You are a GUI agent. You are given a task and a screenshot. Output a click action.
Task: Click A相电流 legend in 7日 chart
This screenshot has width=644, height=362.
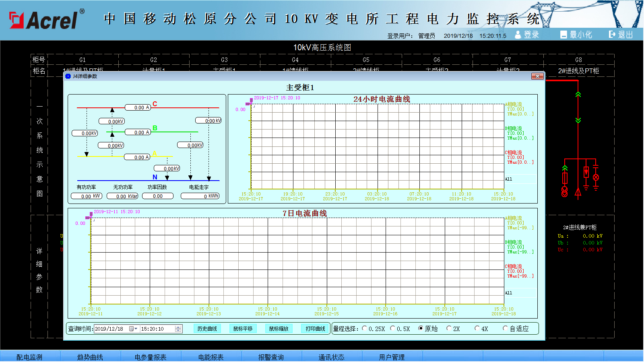514,218
